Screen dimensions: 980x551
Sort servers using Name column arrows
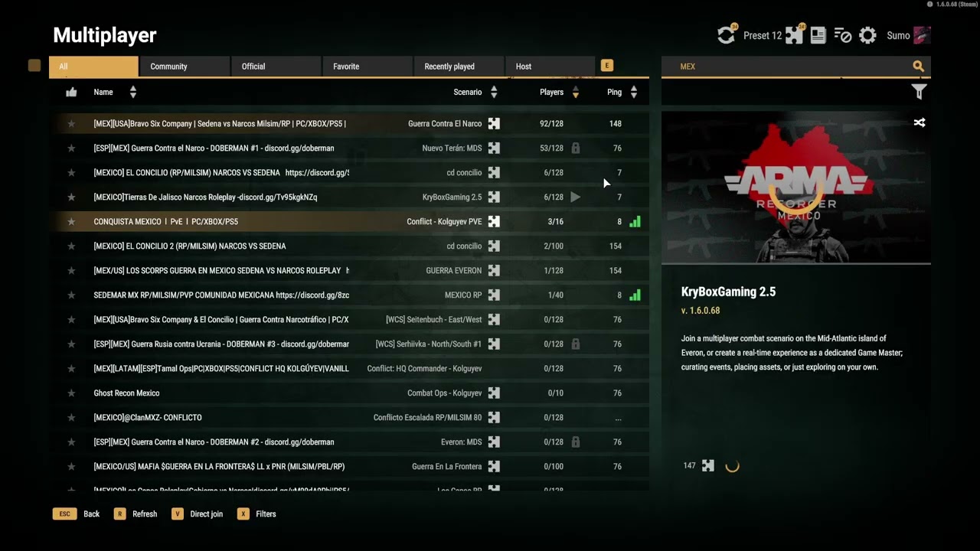tap(133, 92)
